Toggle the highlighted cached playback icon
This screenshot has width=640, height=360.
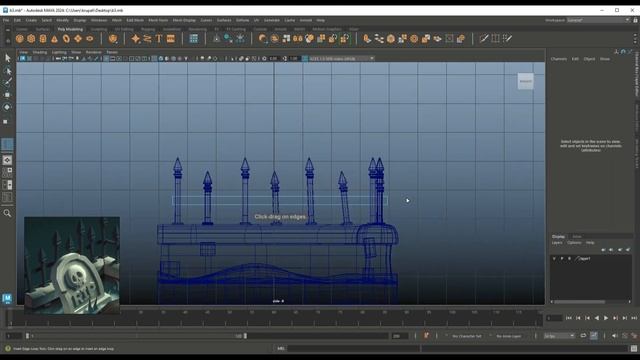coord(594,336)
